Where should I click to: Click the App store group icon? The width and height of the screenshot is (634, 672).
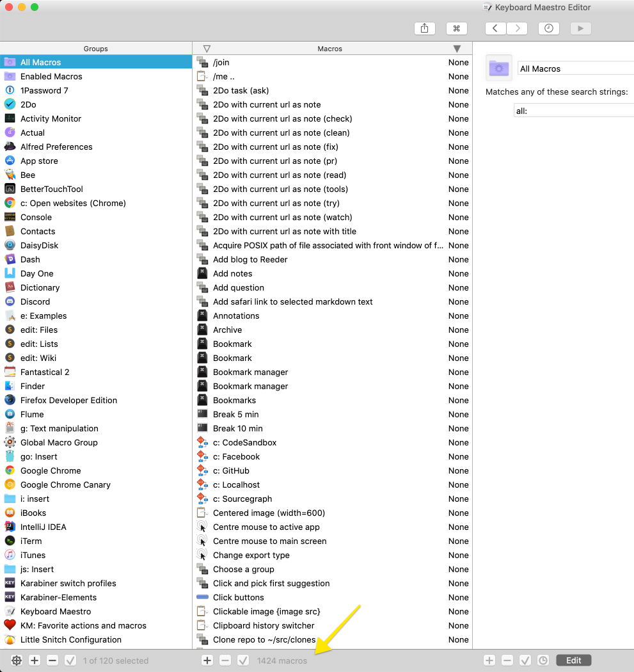click(10, 161)
